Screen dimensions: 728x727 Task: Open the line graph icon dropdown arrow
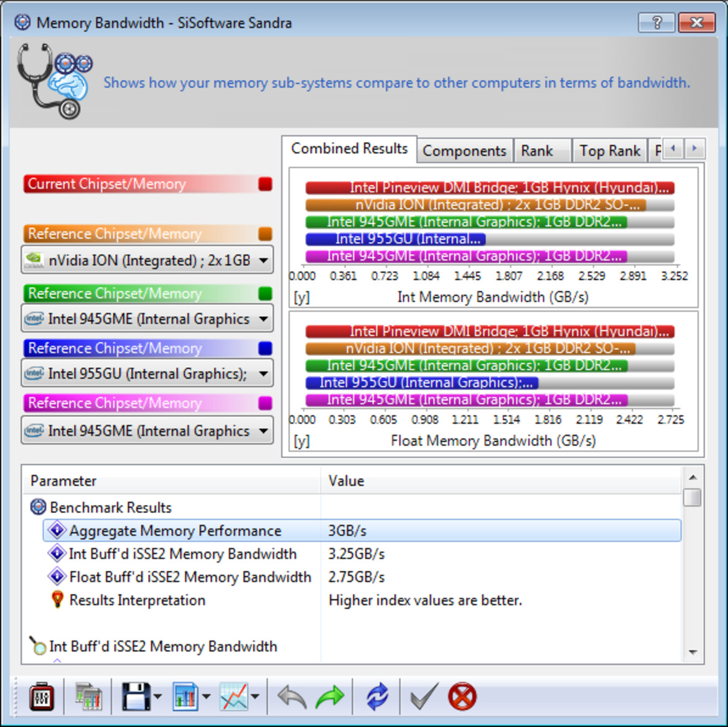pyautogui.click(x=255, y=697)
